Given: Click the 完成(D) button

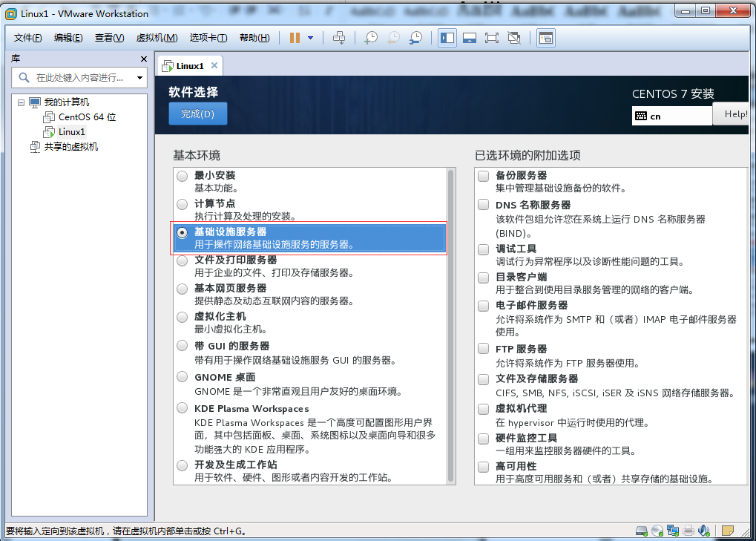Looking at the screenshot, I should [x=197, y=114].
